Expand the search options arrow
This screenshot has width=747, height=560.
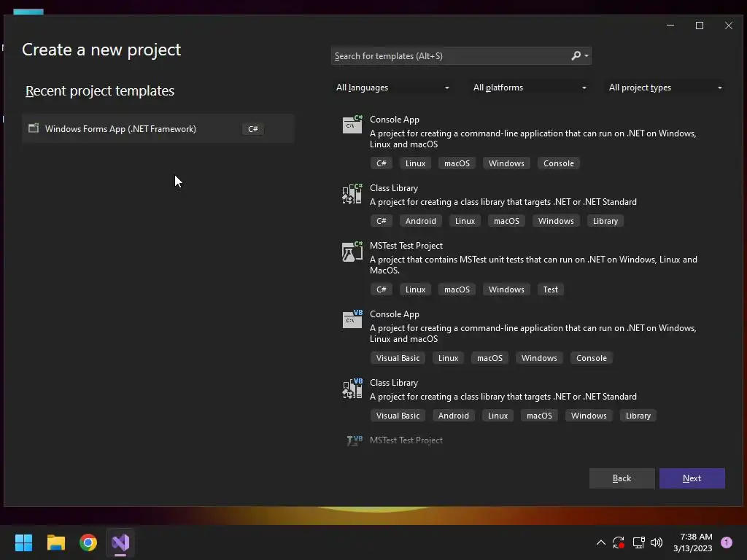click(587, 55)
